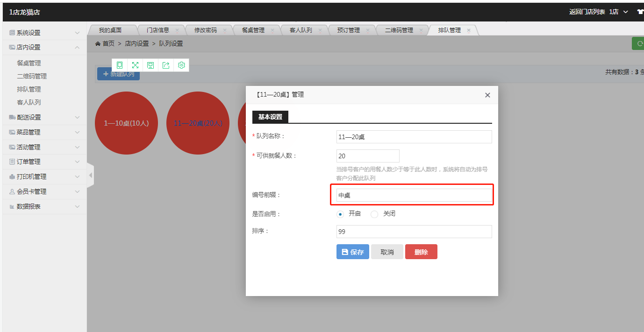Expand the 系统设置 sidebar menu
This screenshot has height=332, width=644.
44,33
